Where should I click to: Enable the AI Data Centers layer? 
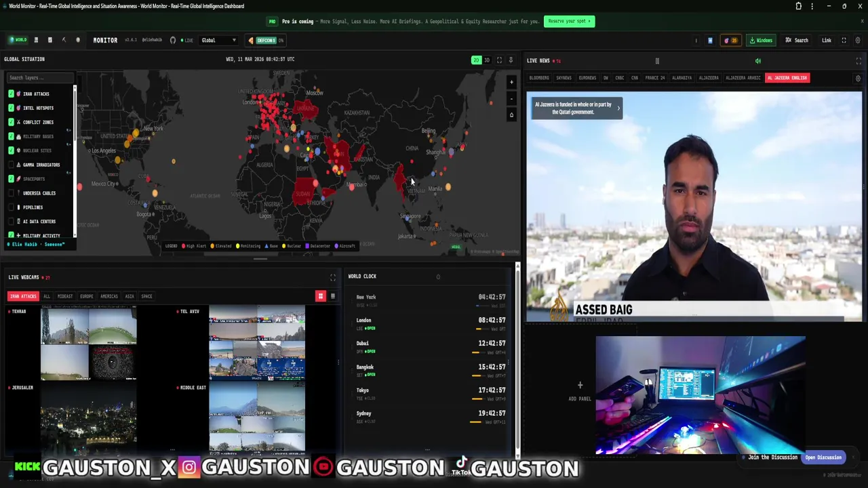coord(11,222)
